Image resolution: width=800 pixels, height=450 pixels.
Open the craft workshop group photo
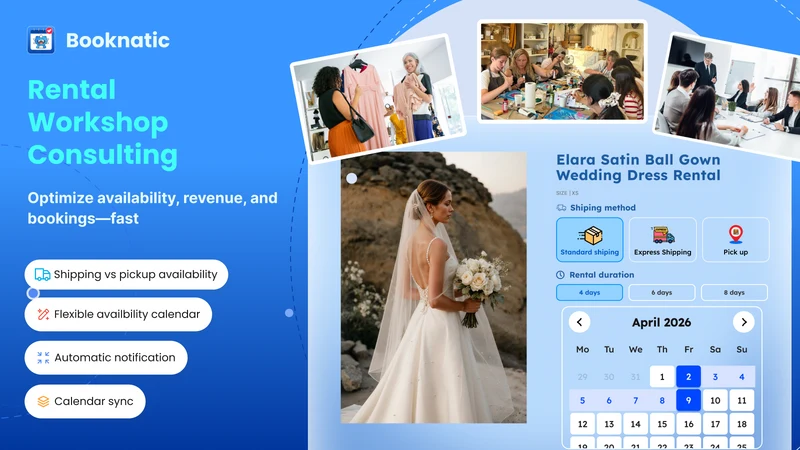(x=562, y=71)
